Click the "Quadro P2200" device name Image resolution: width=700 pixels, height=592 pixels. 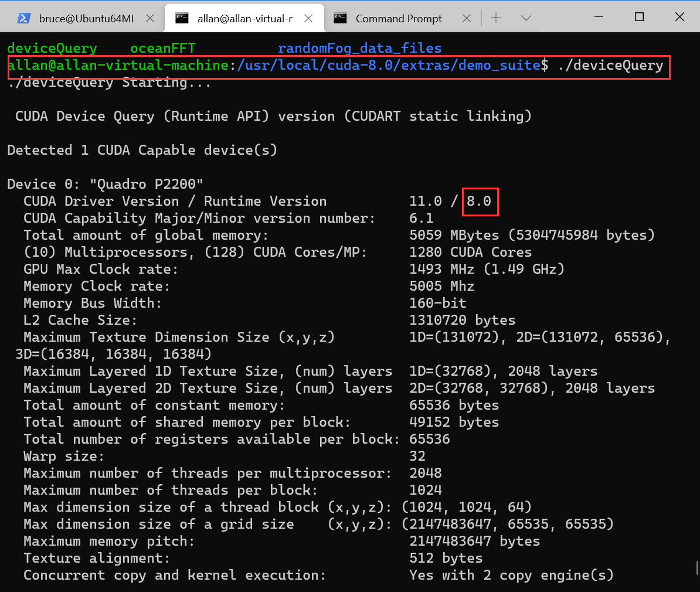[147, 184]
